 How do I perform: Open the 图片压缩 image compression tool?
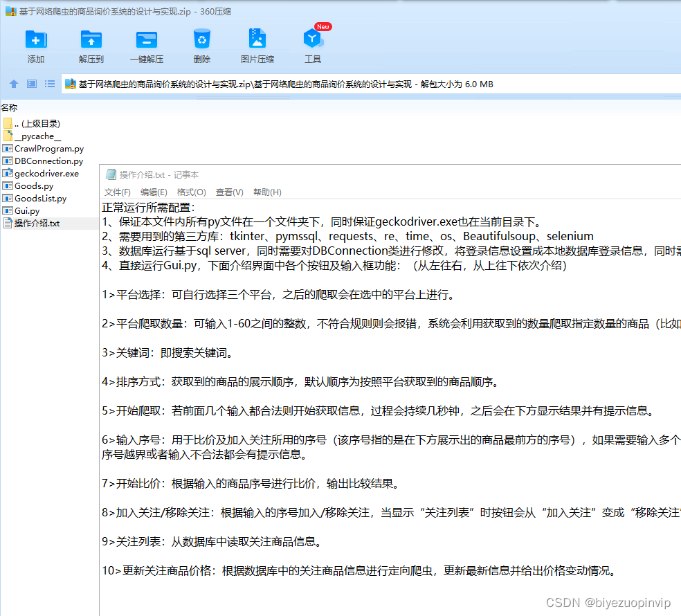point(257,38)
